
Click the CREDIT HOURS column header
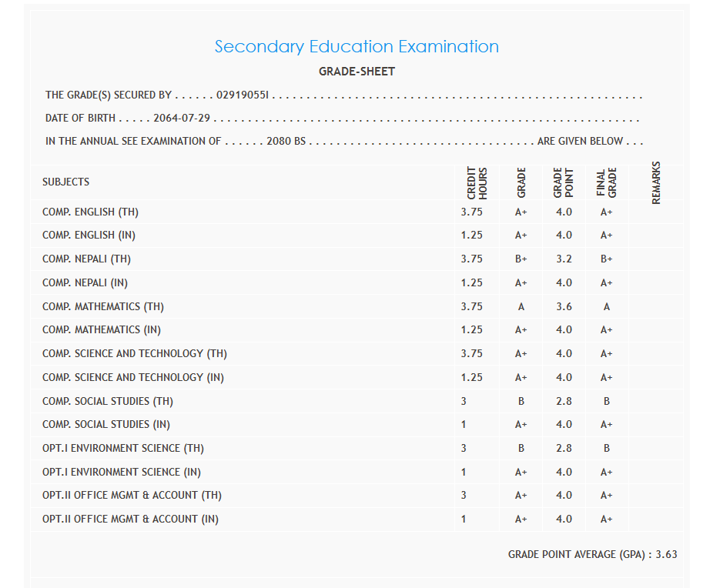coord(477,183)
